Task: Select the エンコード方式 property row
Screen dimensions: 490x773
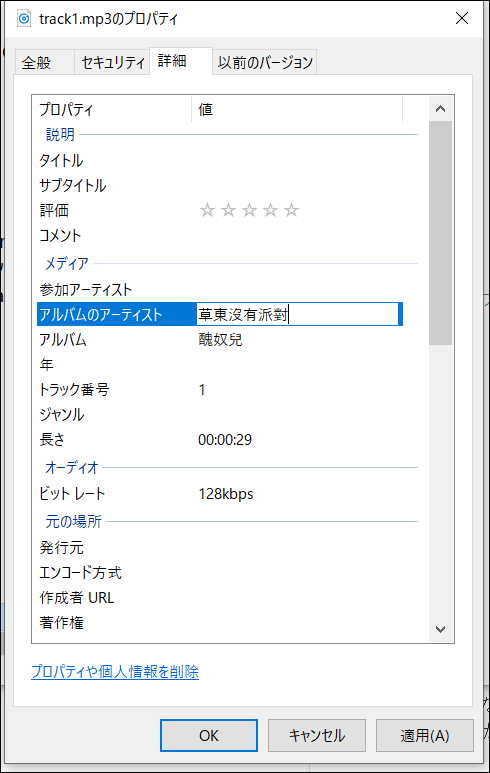Action: tap(220, 573)
